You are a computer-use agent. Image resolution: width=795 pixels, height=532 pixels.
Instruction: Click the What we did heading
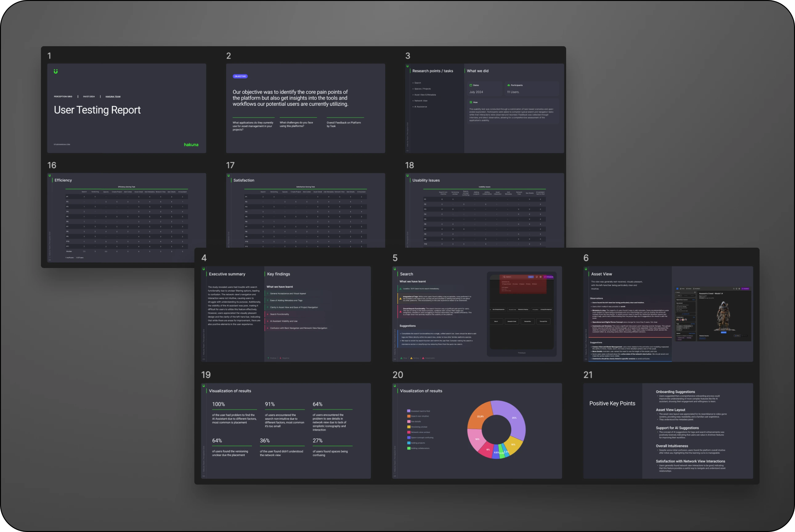click(x=477, y=71)
